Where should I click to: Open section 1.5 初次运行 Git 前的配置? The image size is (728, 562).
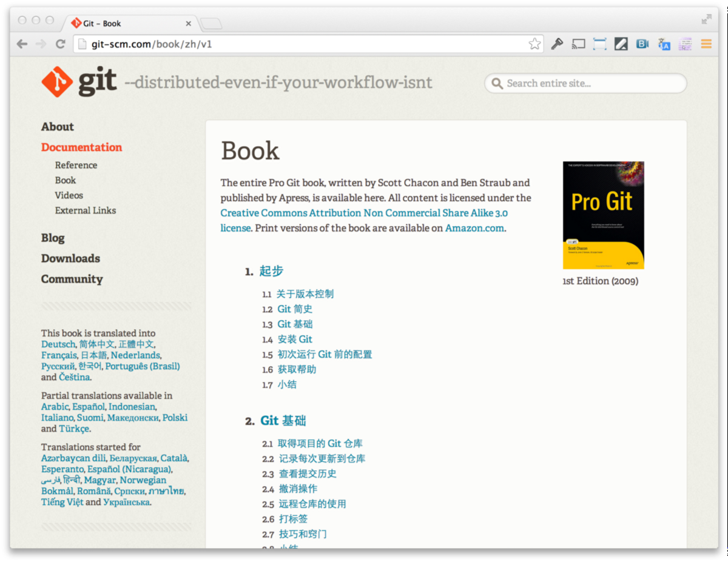[325, 355]
